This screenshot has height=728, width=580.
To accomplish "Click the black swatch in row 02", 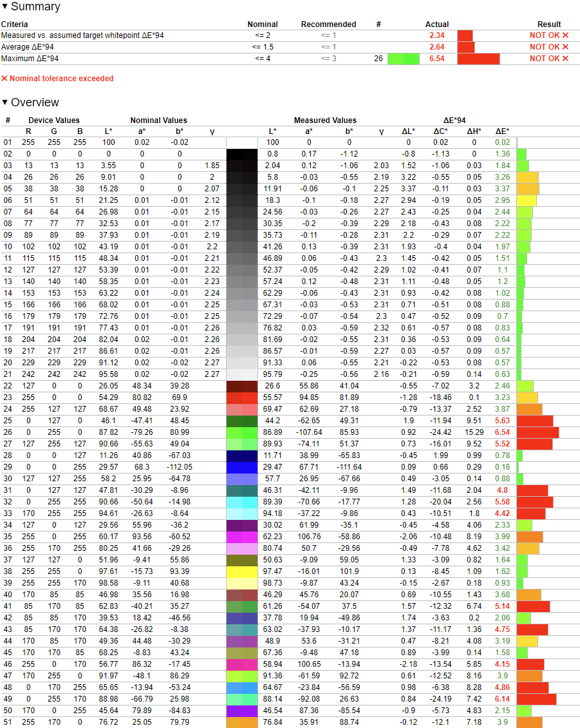I will point(242,154).
